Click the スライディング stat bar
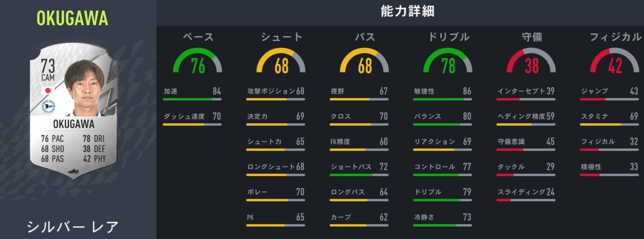The width and height of the screenshot is (644, 239). click(526, 200)
